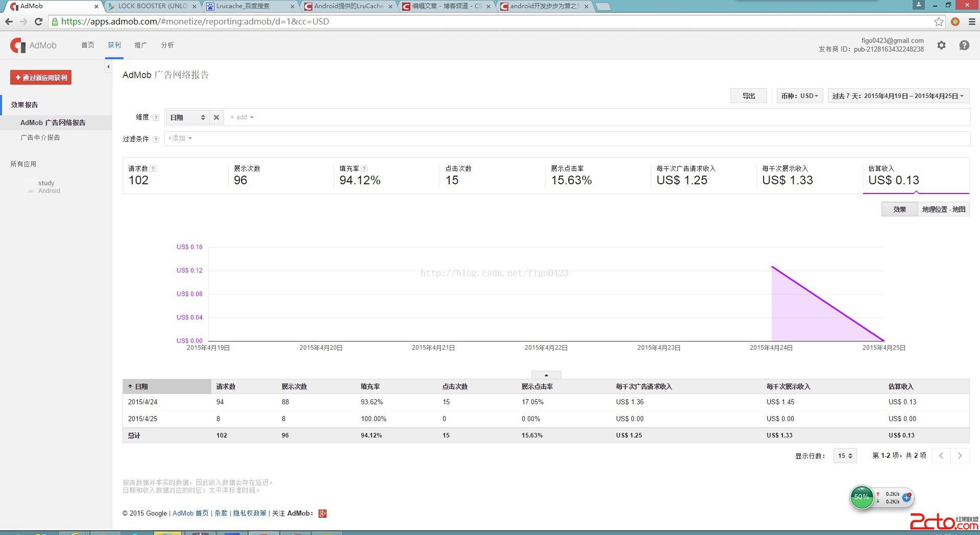Screen dimensions: 980x535
Task: Select the 每千次广告请求收入 metric card
Action: click(703, 176)
